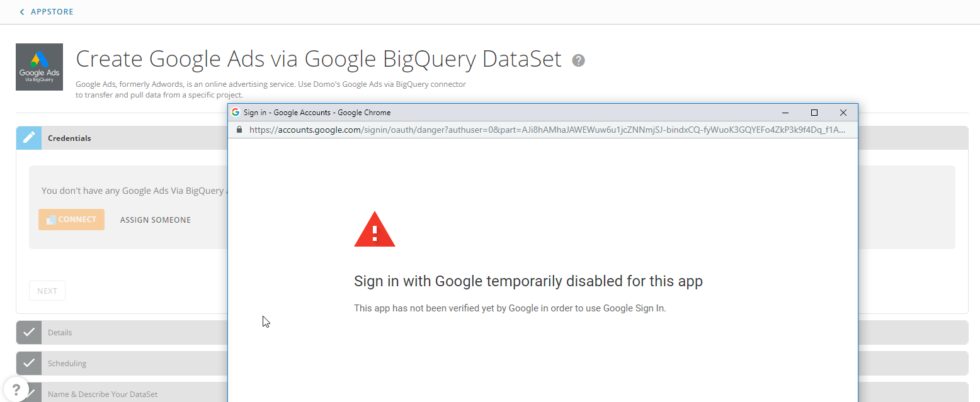Click the checkmark icon beside Scheduling
Viewport: 980px width, 402px height.
[28, 363]
